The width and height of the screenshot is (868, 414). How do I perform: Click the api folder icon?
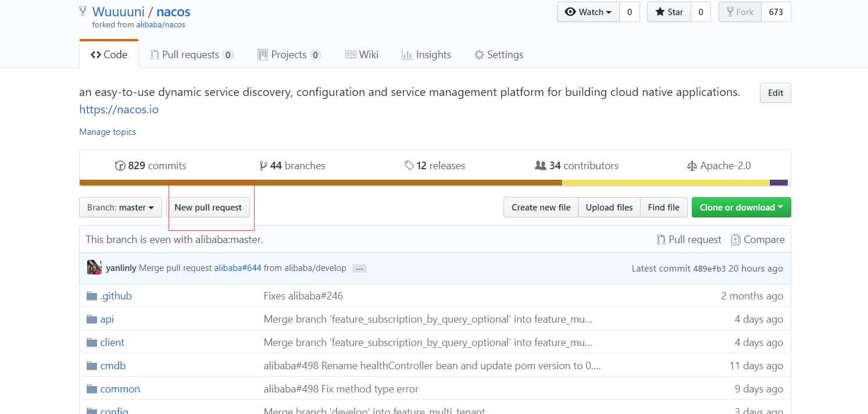tap(91, 319)
